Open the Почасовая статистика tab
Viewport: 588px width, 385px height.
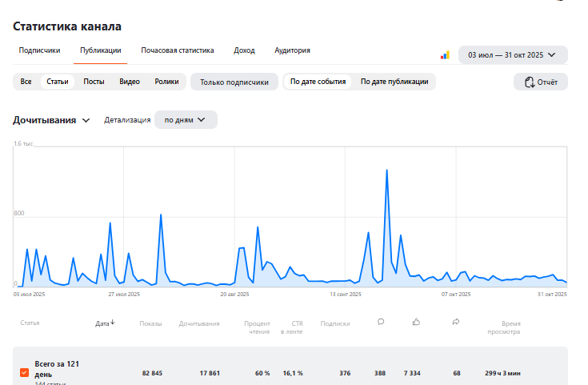178,50
